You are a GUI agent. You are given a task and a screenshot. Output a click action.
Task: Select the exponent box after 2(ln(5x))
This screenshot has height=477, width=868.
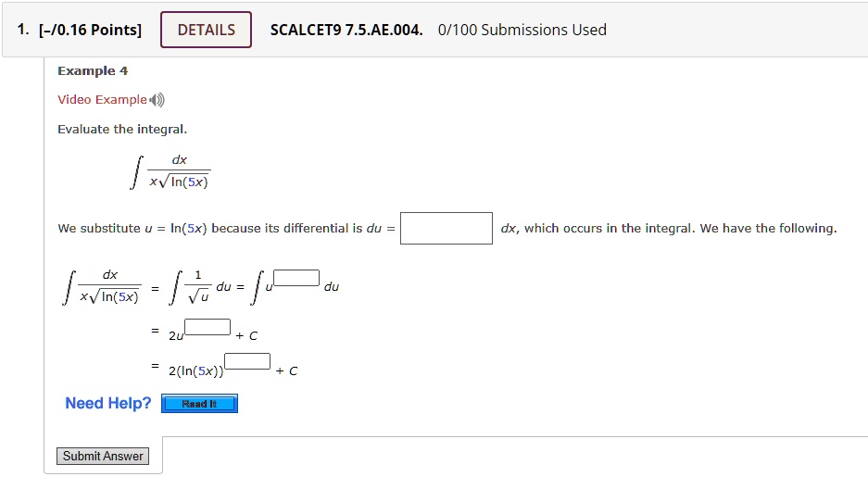tap(247, 361)
